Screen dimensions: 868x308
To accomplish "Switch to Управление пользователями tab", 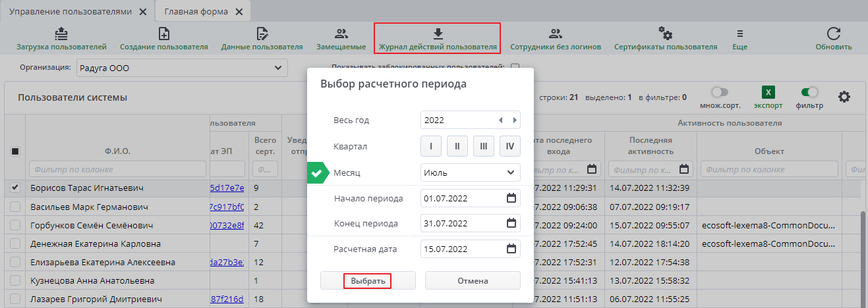I will pyautogui.click(x=71, y=12).
